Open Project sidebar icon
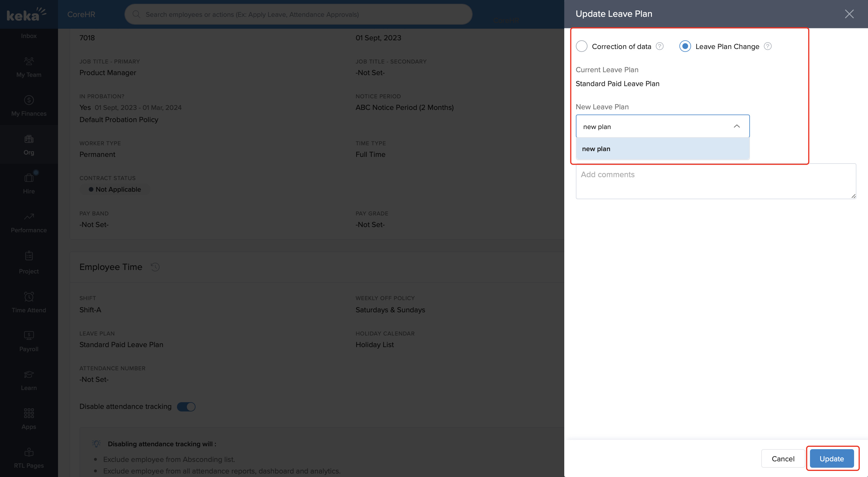The width and height of the screenshot is (868, 477). [x=29, y=256]
